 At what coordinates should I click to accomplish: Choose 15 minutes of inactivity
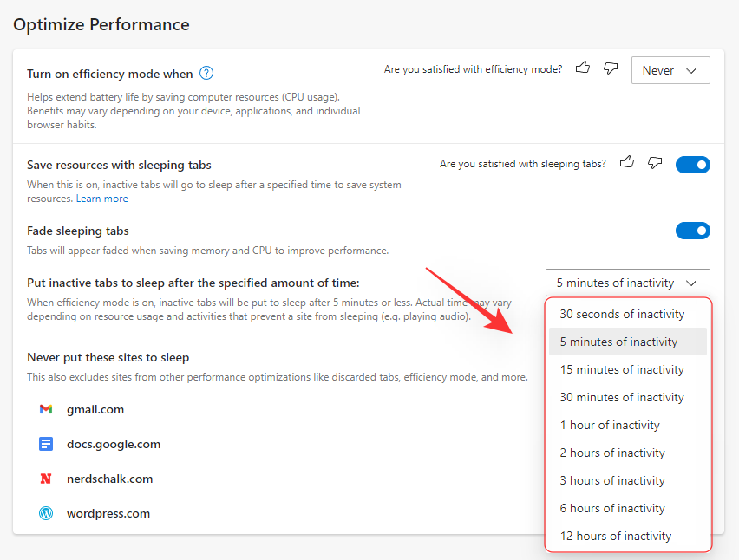621,369
